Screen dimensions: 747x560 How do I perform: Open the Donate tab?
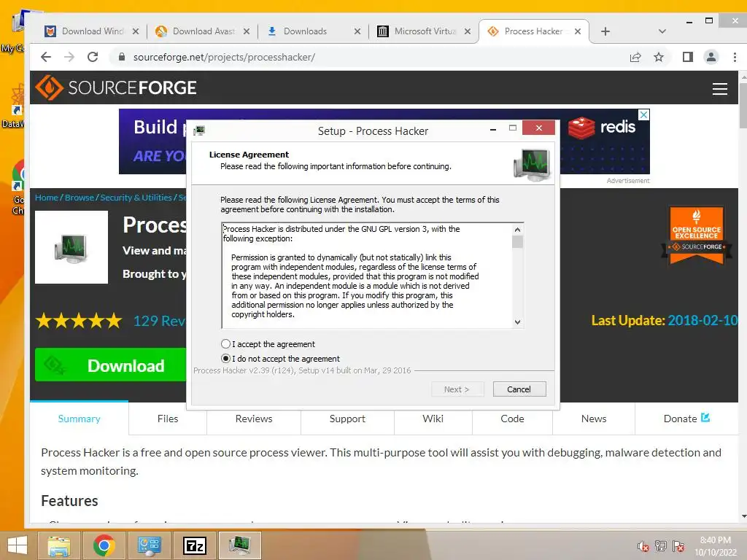click(686, 419)
